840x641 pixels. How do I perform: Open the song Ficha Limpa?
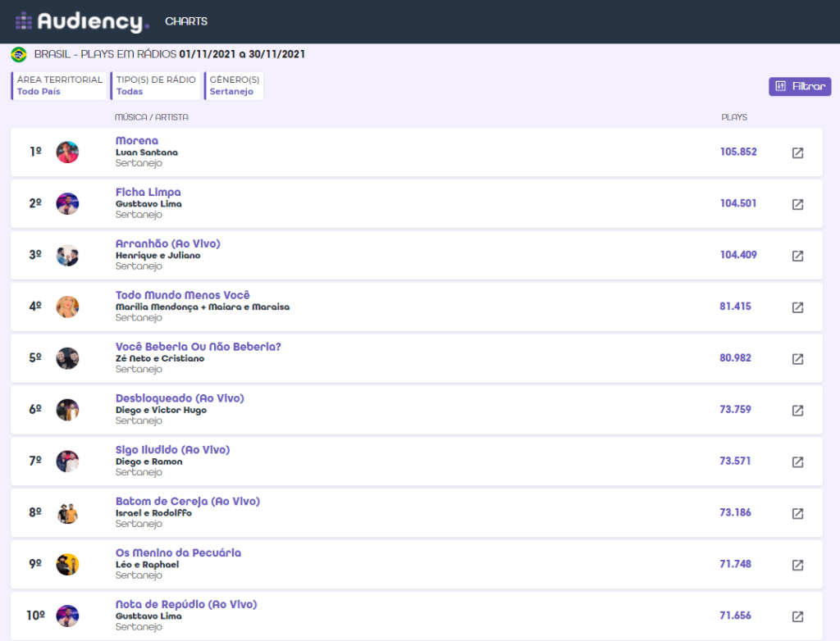(x=148, y=192)
